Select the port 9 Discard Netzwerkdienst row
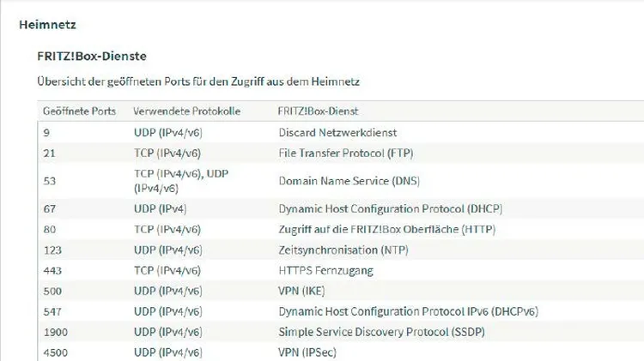The height and width of the screenshot is (361, 644). tap(341, 133)
